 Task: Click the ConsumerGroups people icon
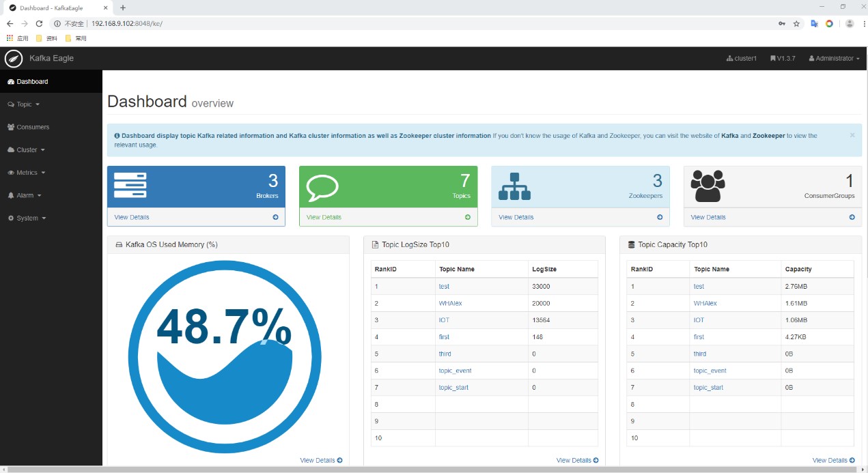tap(707, 186)
